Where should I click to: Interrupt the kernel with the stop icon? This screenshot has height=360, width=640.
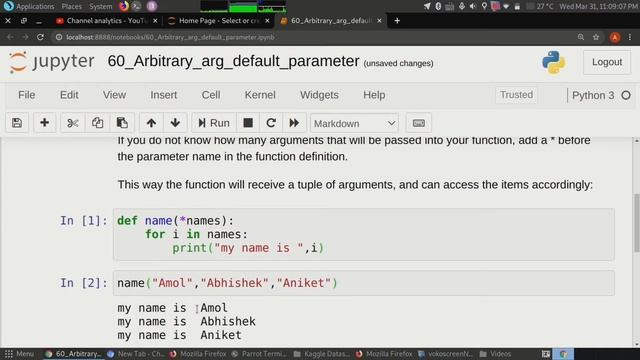[248, 123]
